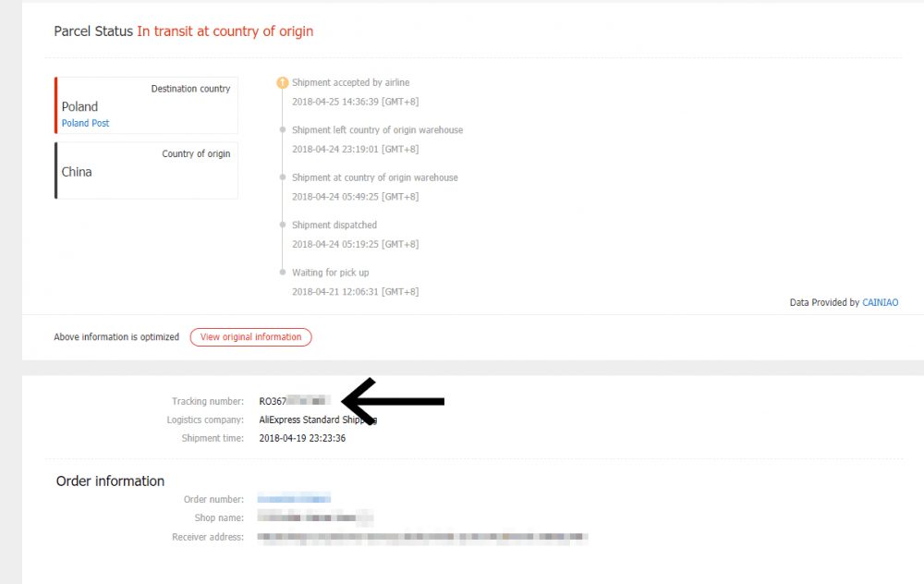This screenshot has width=924, height=584.
Task: Open the CAINIAO data provider link
Action: click(x=880, y=302)
